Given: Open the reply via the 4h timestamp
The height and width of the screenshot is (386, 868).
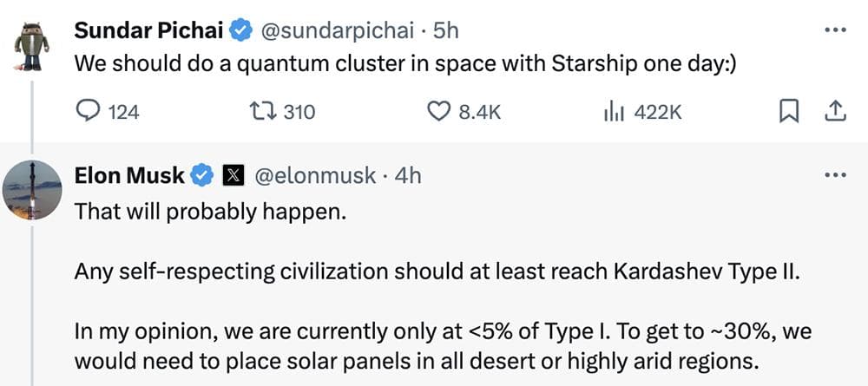Looking at the screenshot, I should [x=409, y=175].
